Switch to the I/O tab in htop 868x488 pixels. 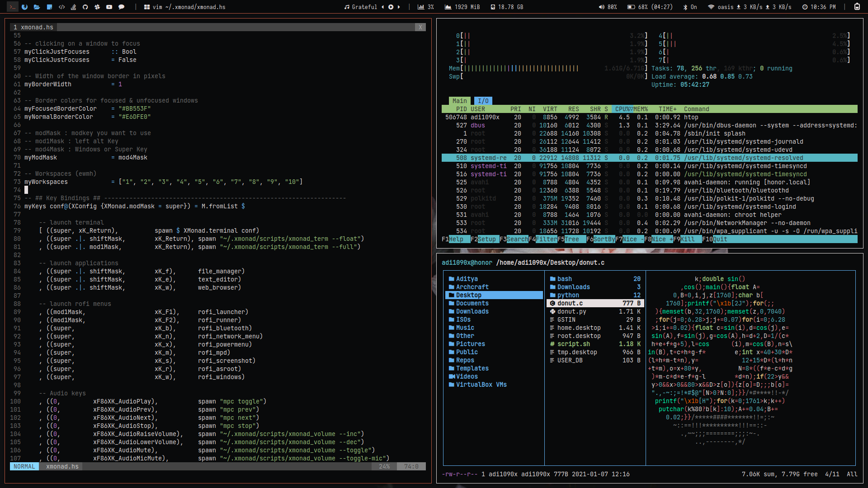[483, 101]
